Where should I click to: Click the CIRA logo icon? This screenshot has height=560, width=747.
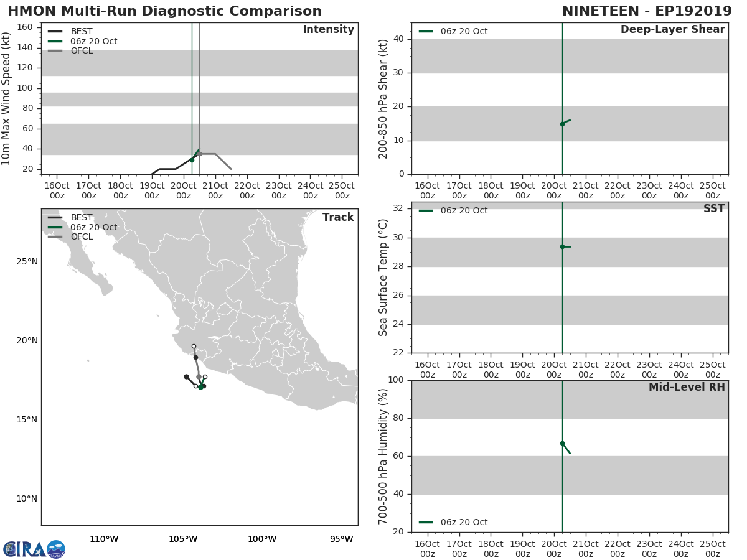pos(24,549)
